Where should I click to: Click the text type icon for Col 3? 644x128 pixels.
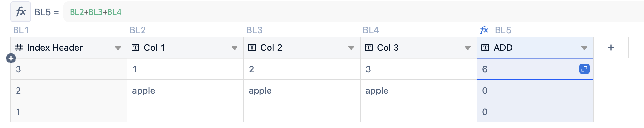[369, 48]
